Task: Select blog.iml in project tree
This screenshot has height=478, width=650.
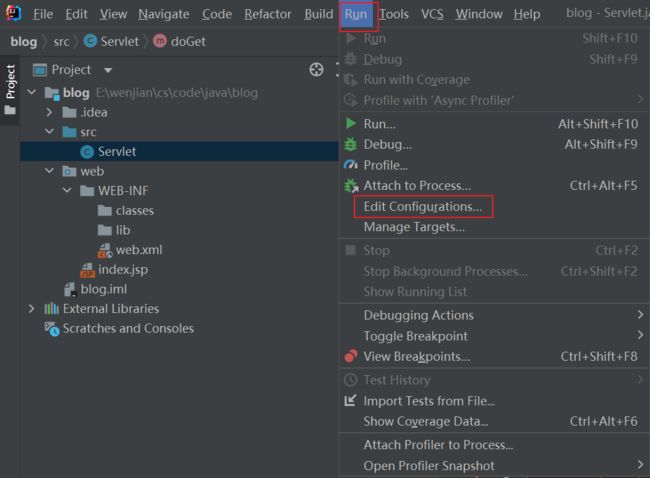Action: click(104, 289)
